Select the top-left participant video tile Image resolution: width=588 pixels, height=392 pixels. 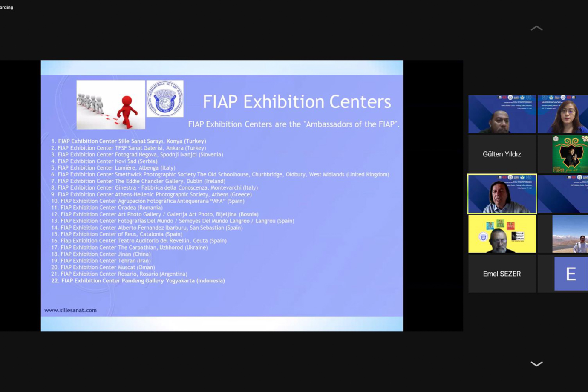click(502, 114)
